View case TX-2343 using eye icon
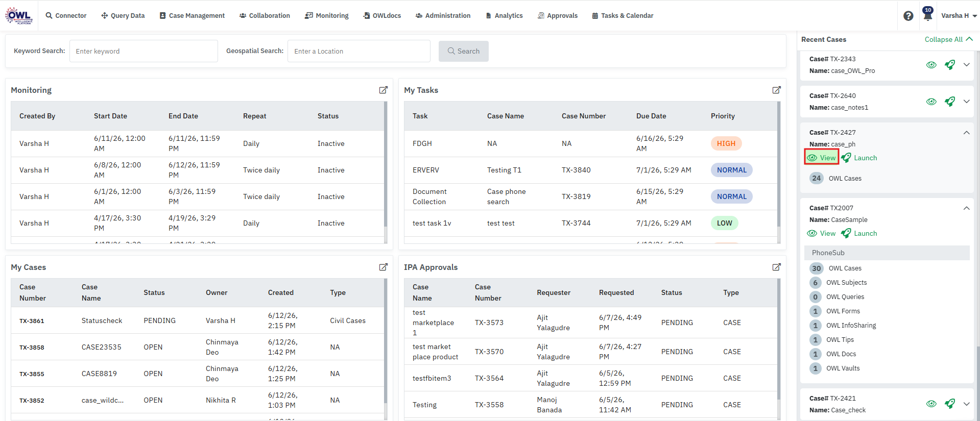This screenshot has height=421, width=980. pos(931,65)
